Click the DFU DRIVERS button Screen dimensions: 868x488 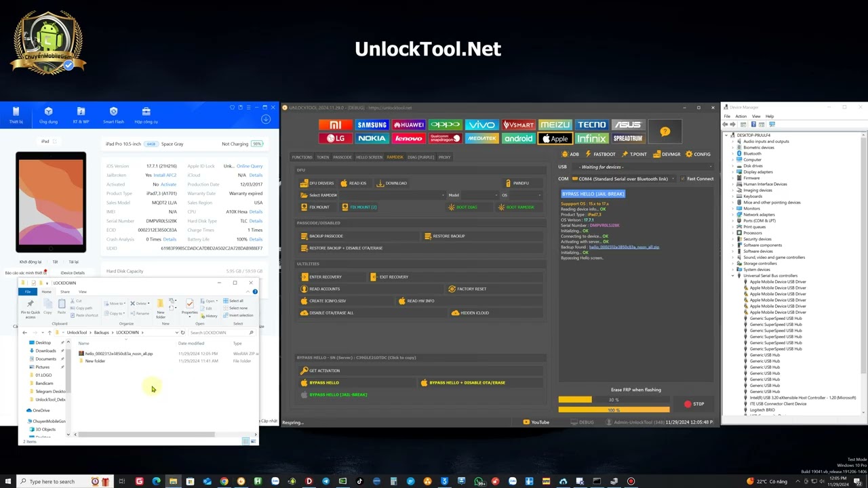[x=317, y=183]
